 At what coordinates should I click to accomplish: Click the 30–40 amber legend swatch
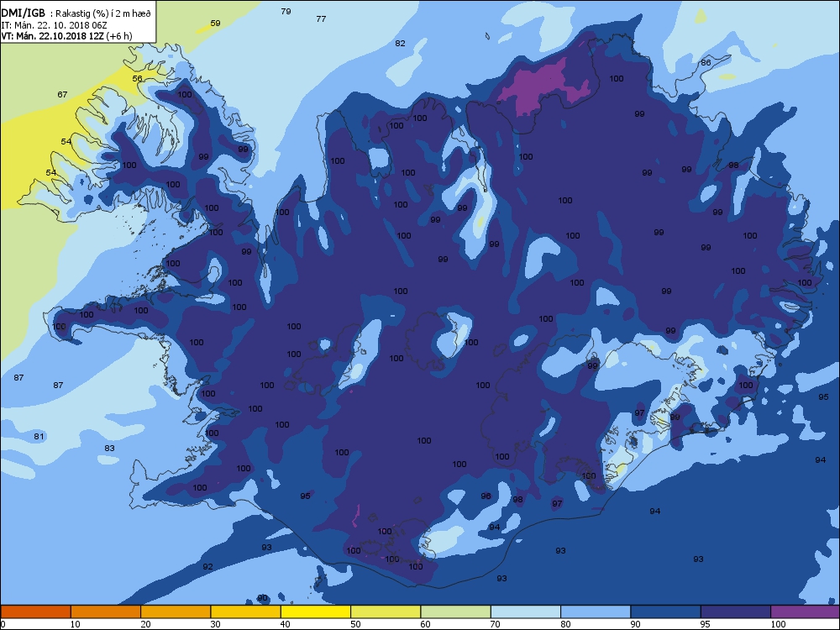tap(246, 612)
